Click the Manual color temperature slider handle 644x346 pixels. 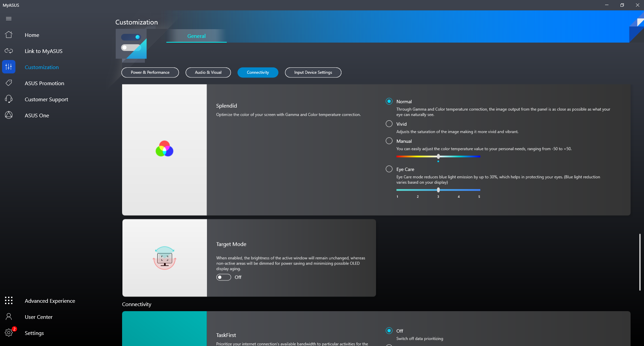pyautogui.click(x=438, y=156)
